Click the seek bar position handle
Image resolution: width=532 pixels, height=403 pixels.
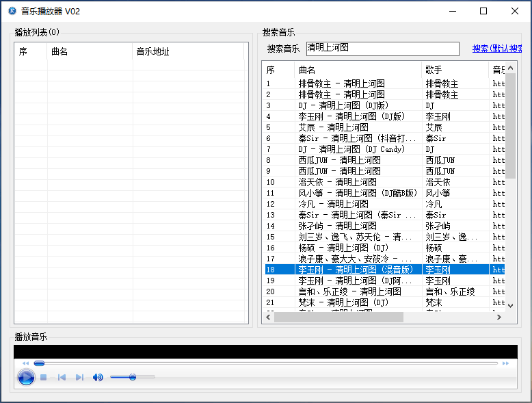(40, 363)
